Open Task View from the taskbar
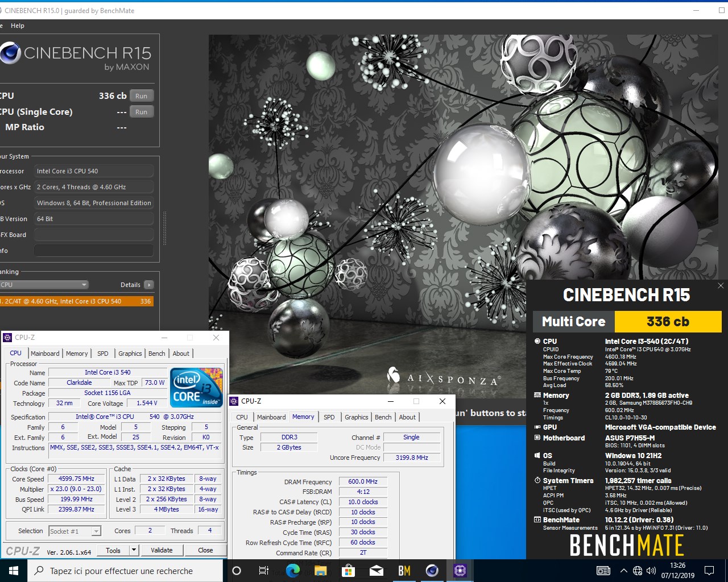Image resolution: width=728 pixels, height=582 pixels. (x=264, y=571)
